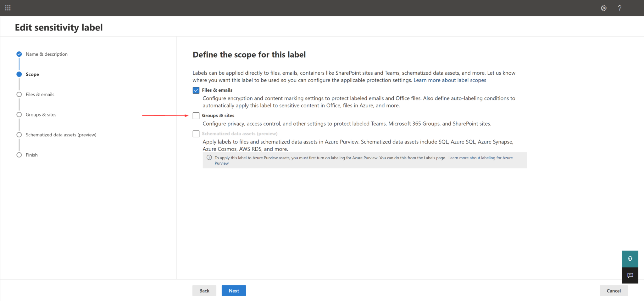Open the Microsoft 365 app launcher
644x301 pixels.
[8, 8]
